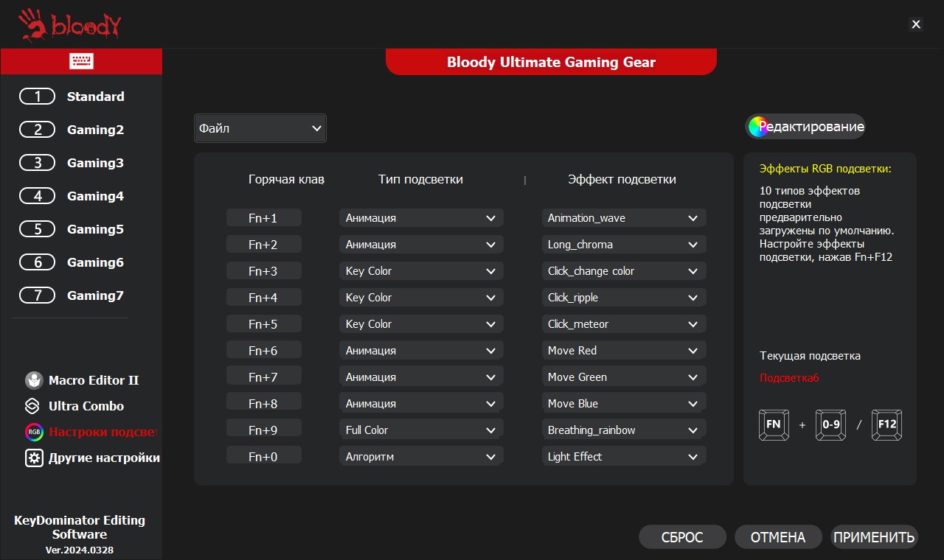944x560 pixels.
Task: Open the Файл dropdown
Action: coord(260,128)
